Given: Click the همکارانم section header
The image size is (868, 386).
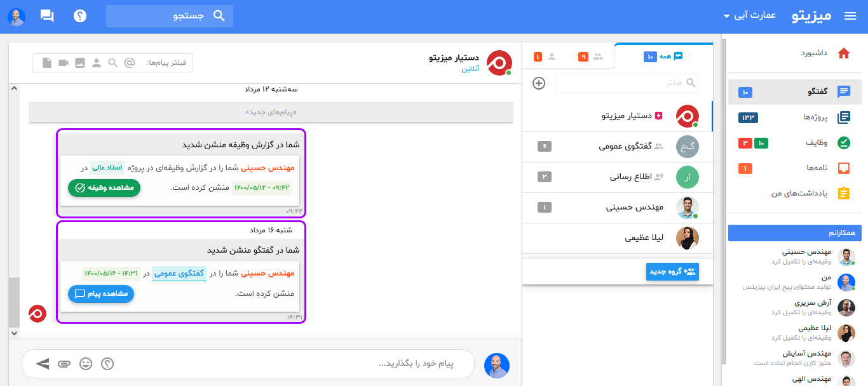Looking at the screenshot, I should pyautogui.click(x=795, y=233).
